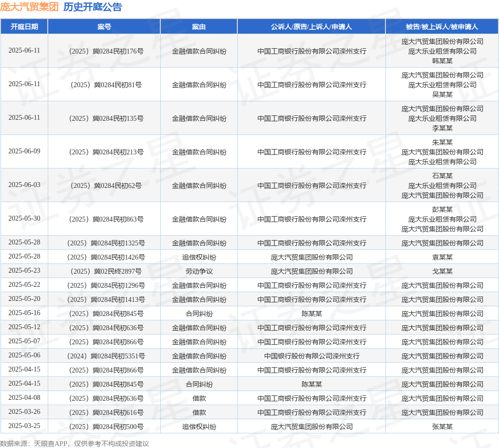The width and height of the screenshot is (499, 448).
Task: Click the 数据来源 天眼查APP footer note
Action: 75,444
